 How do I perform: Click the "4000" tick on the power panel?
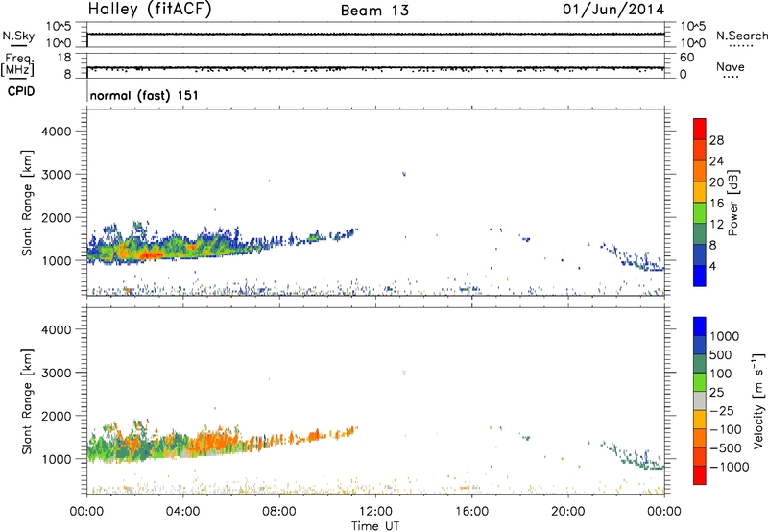click(x=57, y=132)
